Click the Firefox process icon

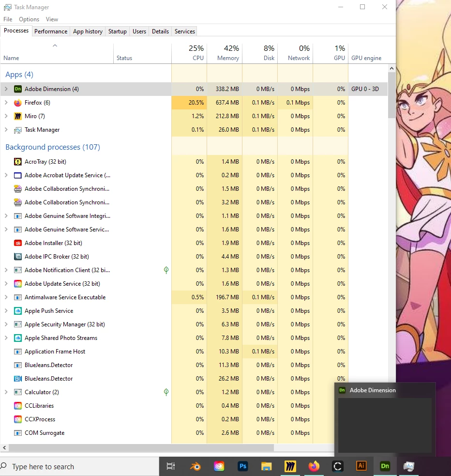tap(18, 103)
